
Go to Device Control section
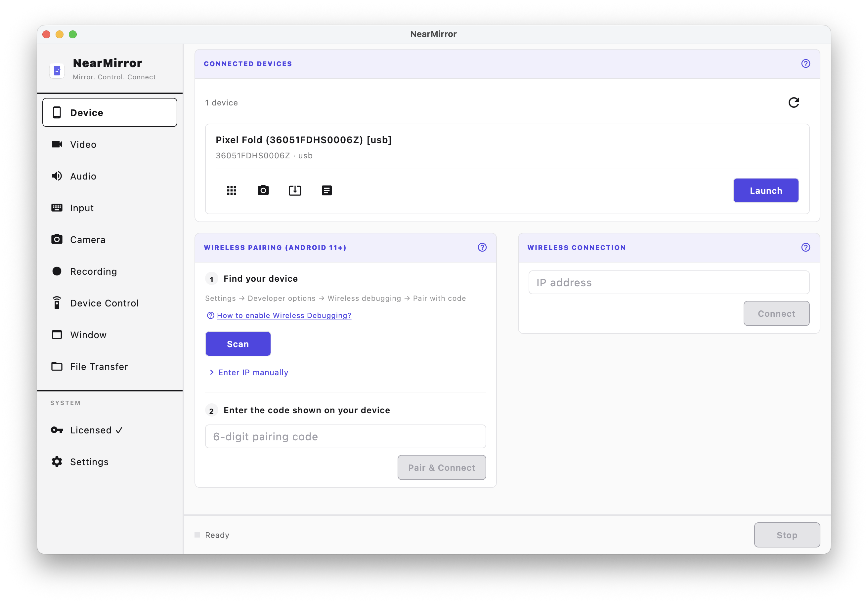click(104, 303)
